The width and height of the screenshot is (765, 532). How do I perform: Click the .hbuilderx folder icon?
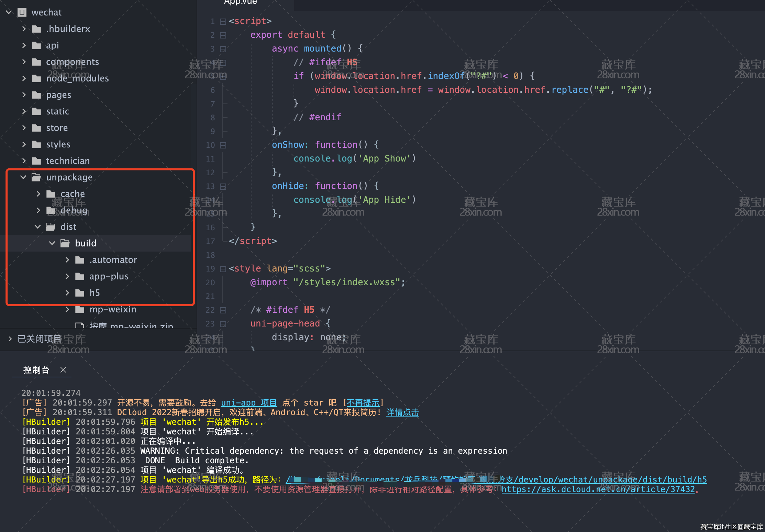pyautogui.click(x=36, y=29)
